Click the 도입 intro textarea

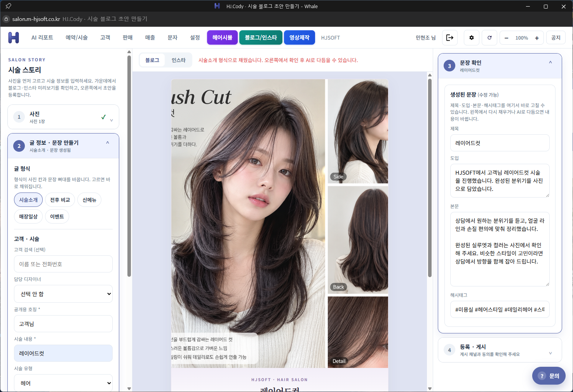pos(500,180)
